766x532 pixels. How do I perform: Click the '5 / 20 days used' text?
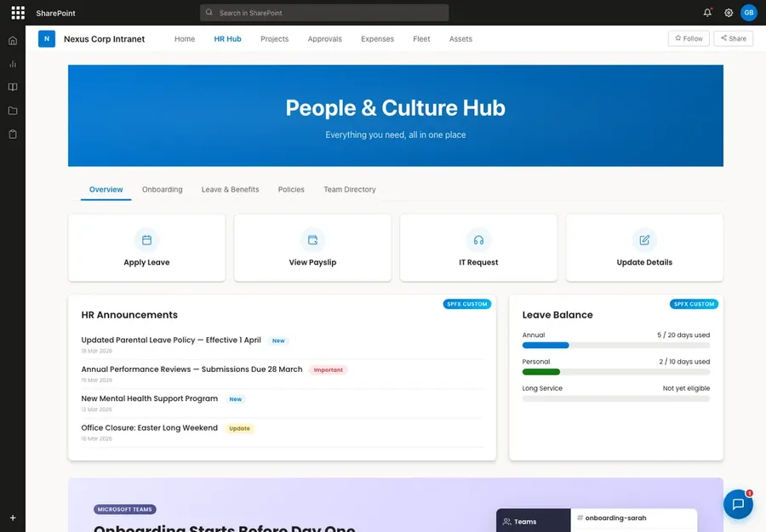click(x=683, y=335)
